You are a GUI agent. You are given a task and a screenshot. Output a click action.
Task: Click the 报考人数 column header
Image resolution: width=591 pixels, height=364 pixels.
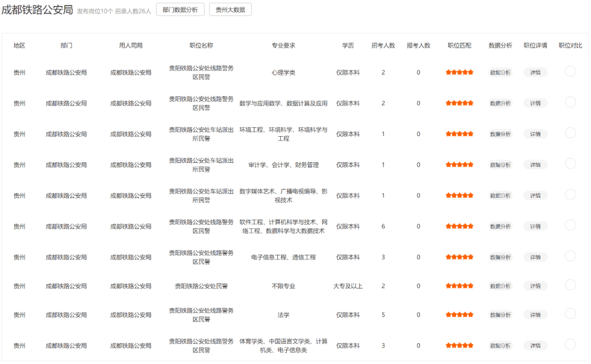pyautogui.click(x=419, y=45)
